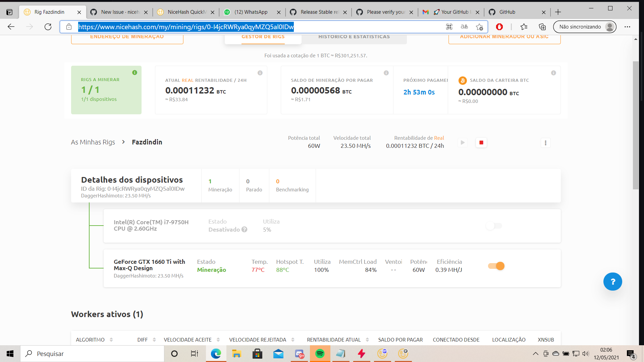The image size is (644, 362).
Task: Open Discord from the taskbar
Action: (x=300, y=354)
